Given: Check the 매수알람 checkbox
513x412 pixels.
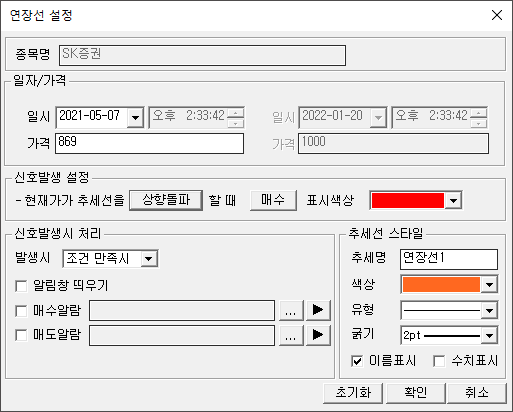Looking at the screenshot, I should point(21,311).
